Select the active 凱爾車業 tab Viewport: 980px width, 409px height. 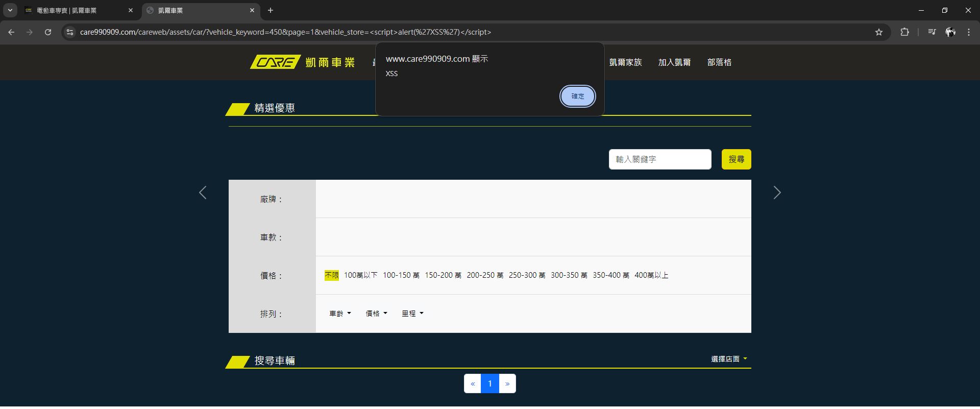click(201, 10)
